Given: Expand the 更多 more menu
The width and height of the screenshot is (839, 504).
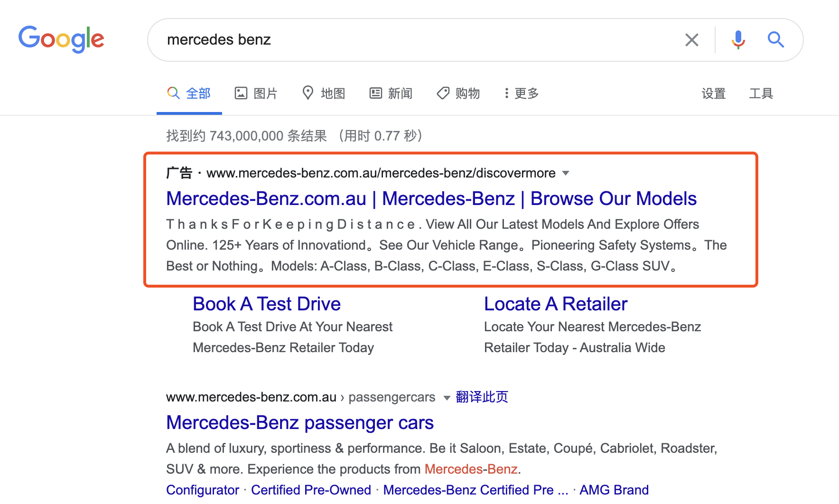Looking at the screenshot, I should (x=522, y=93).
